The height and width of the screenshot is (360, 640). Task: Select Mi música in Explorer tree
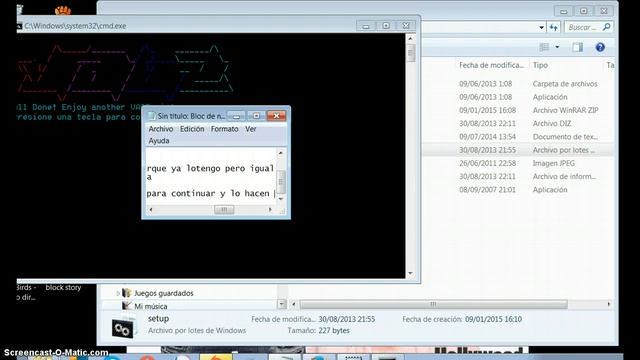(x=151, y=306)
